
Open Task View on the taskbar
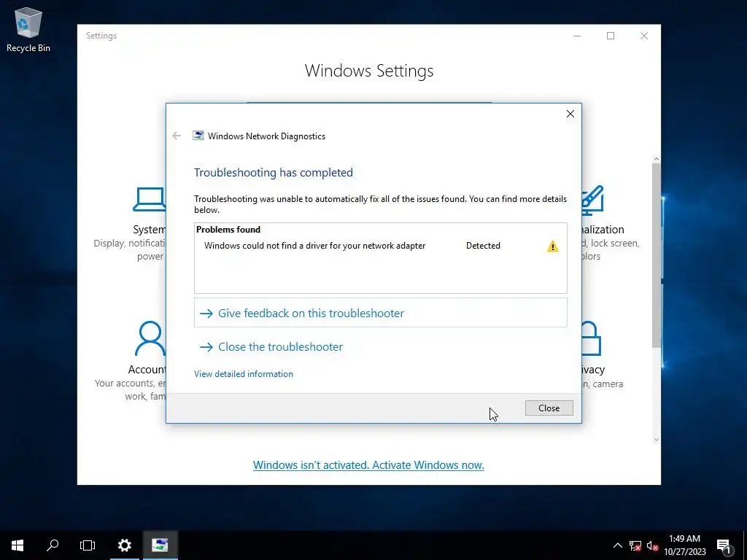pos(88,545)
